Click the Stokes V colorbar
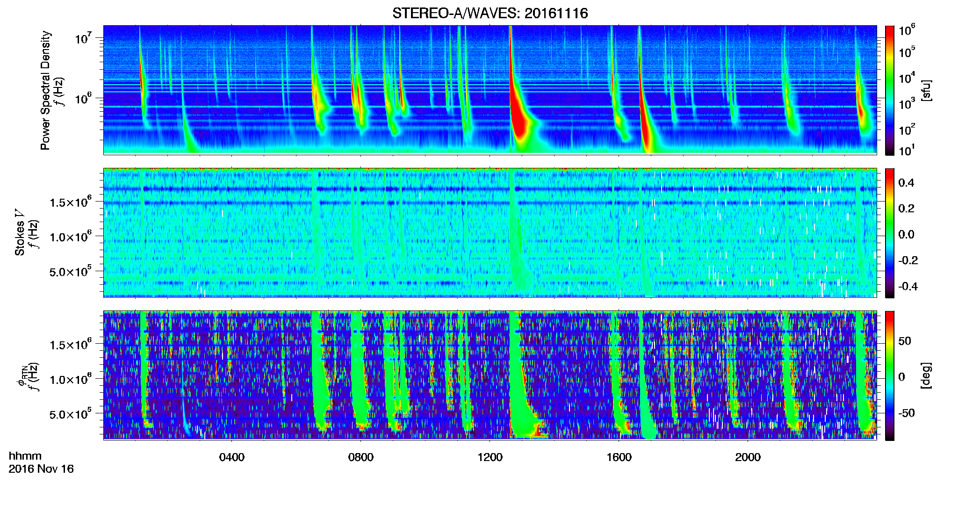 coord(889,233)
